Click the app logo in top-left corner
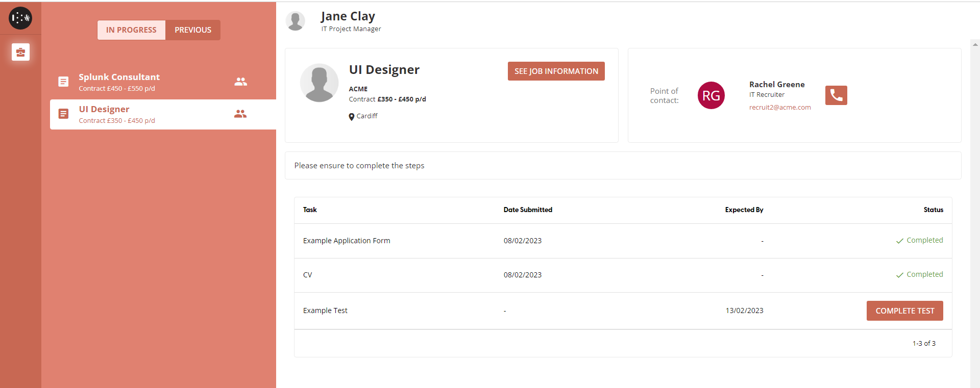 (20, 18)
